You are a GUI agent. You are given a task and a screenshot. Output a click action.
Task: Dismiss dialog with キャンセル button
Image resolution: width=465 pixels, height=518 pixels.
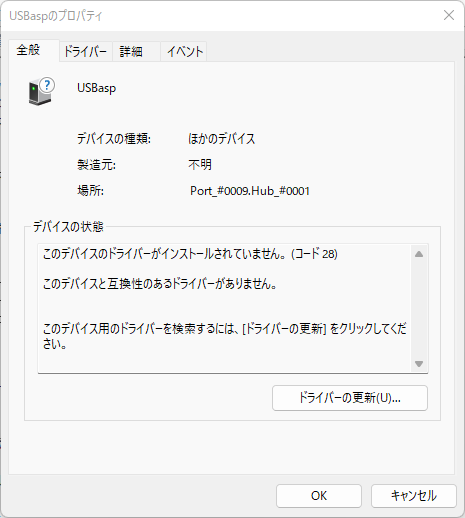(414, 496)
